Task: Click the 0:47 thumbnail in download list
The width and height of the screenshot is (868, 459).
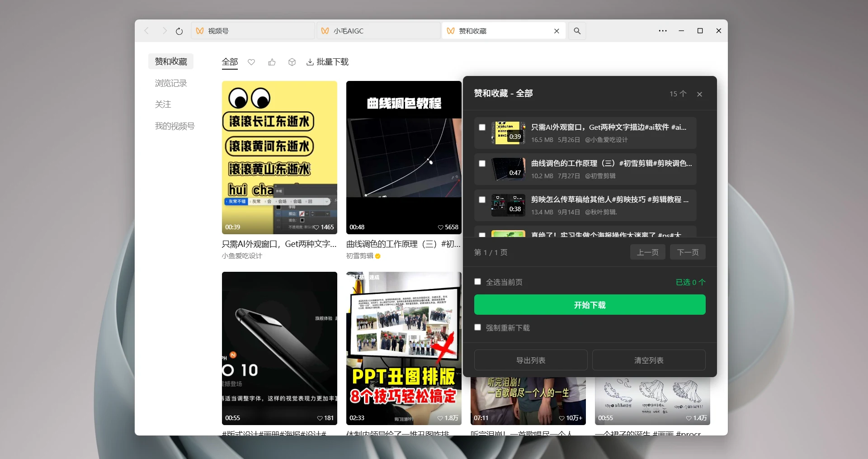Action: pos(508,169)
